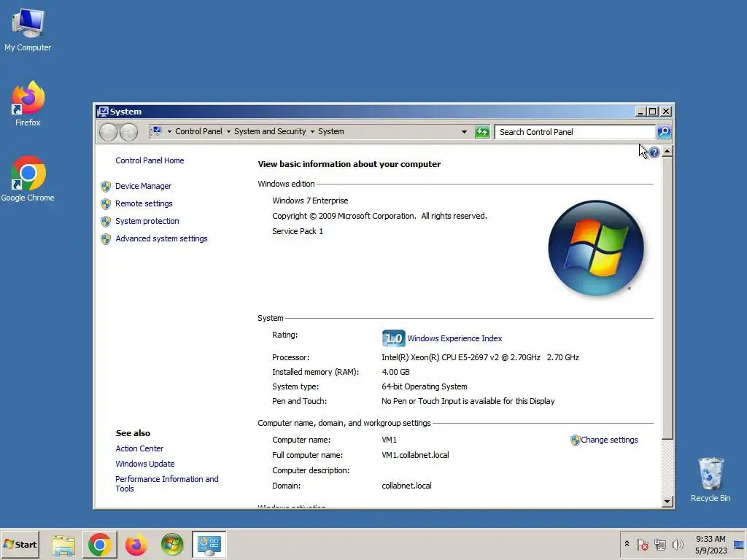
Task: Open the blue Help question mark icon
Action: coord(654,152)
